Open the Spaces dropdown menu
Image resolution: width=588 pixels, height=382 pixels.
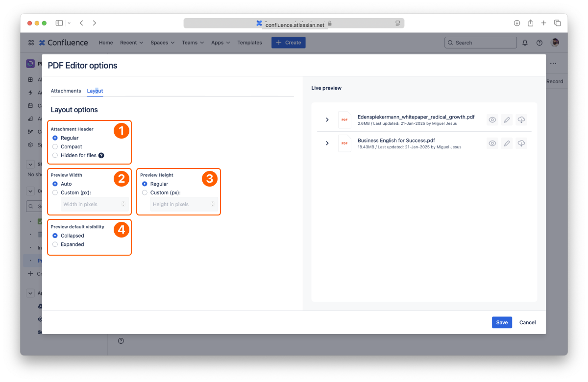coord(162,43)
